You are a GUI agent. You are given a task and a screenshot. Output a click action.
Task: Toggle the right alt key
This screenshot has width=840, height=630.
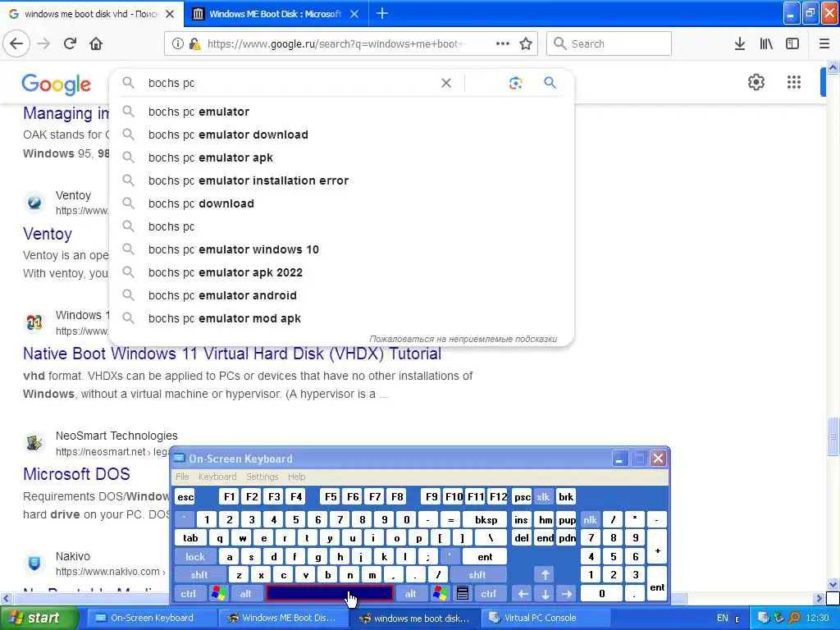[411, 594]
